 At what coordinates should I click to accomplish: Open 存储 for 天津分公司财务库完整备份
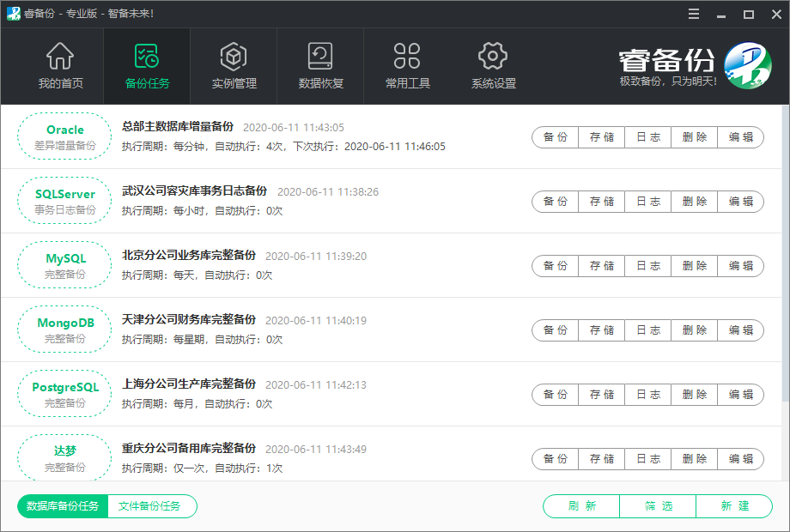pyautogui.click(x=602, y=330)
